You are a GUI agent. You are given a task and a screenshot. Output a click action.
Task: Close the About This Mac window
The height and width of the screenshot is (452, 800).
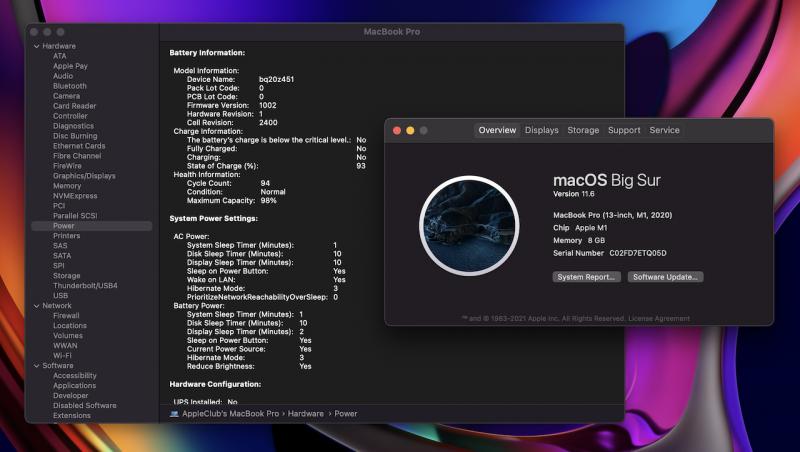397,131
